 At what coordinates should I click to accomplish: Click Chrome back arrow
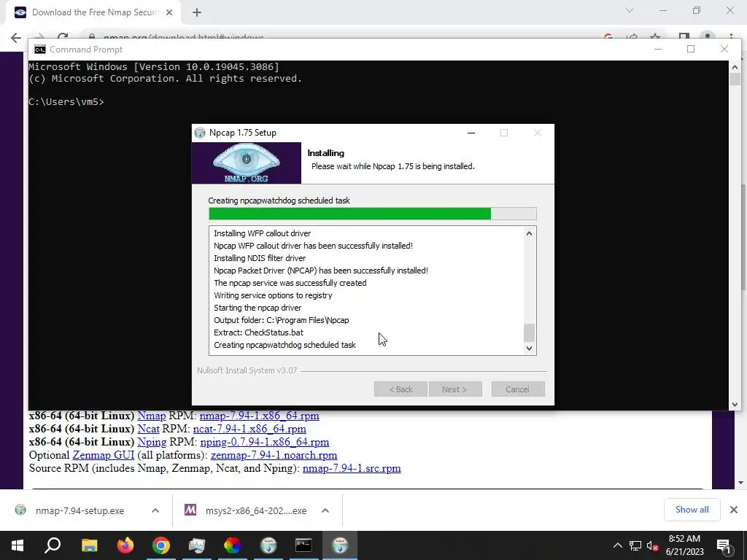16,38
